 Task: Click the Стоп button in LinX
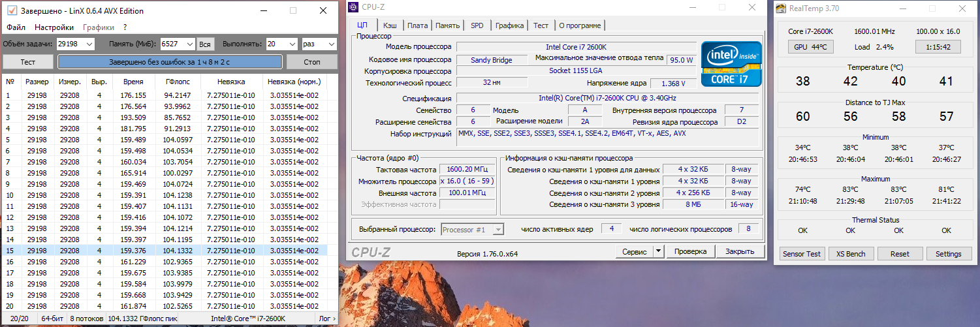[x=312, y=61]
